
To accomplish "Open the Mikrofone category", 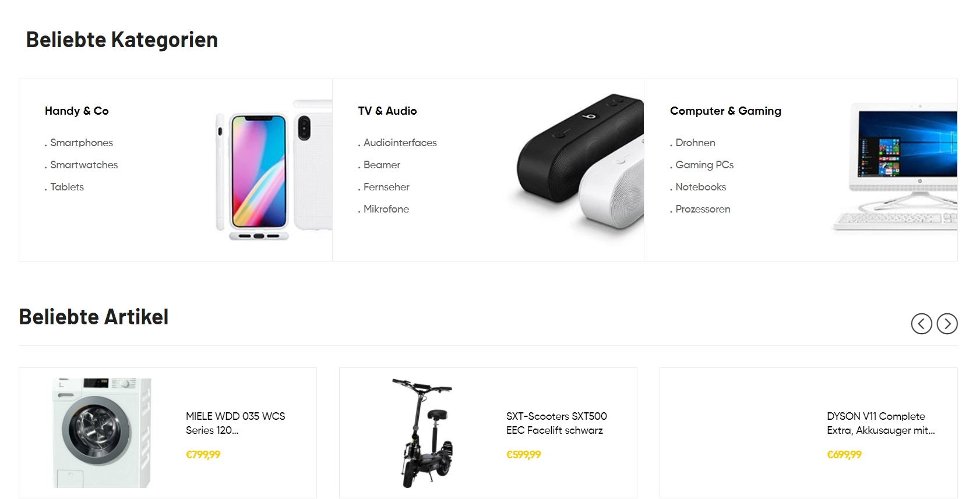I will (386, 209).
